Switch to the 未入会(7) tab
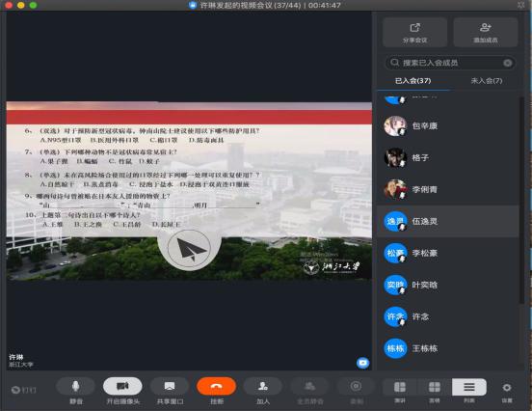Image resolution: width=532 pixels, height=411 pixels. click(x=487, y=81)
